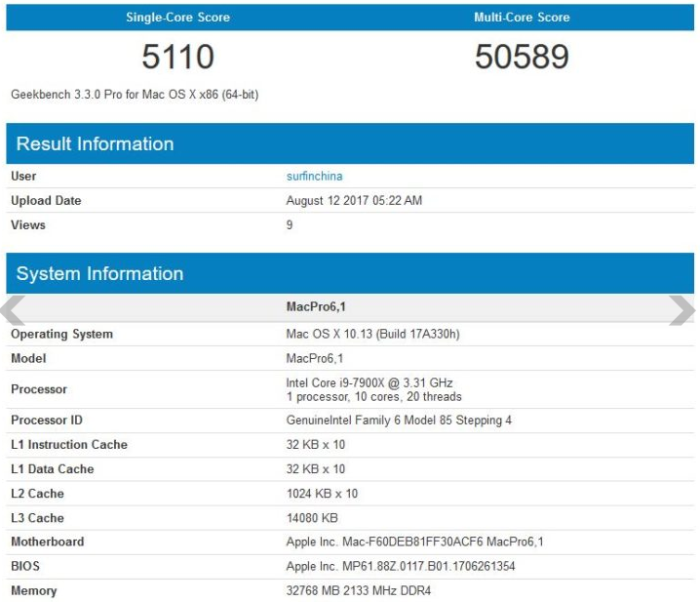Viewport: 700px width, 602px height.
Task: Click the Mac OS X 10.13 build value
Action: [x=372, y=334]
